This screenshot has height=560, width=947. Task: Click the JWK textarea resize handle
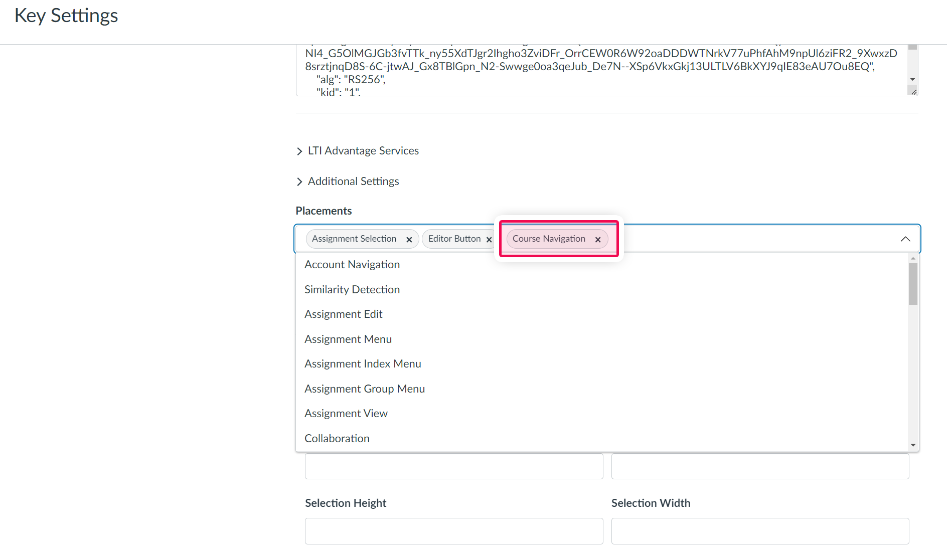click(x=913, y=92)
